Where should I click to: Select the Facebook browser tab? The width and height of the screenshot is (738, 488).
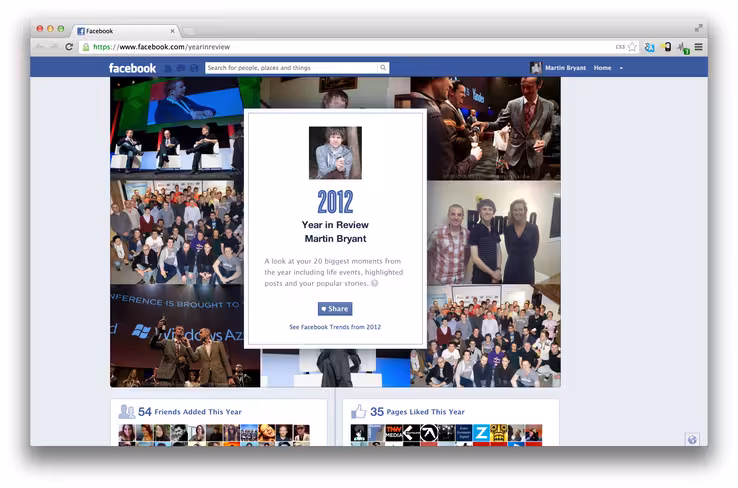tap(125, 31)
